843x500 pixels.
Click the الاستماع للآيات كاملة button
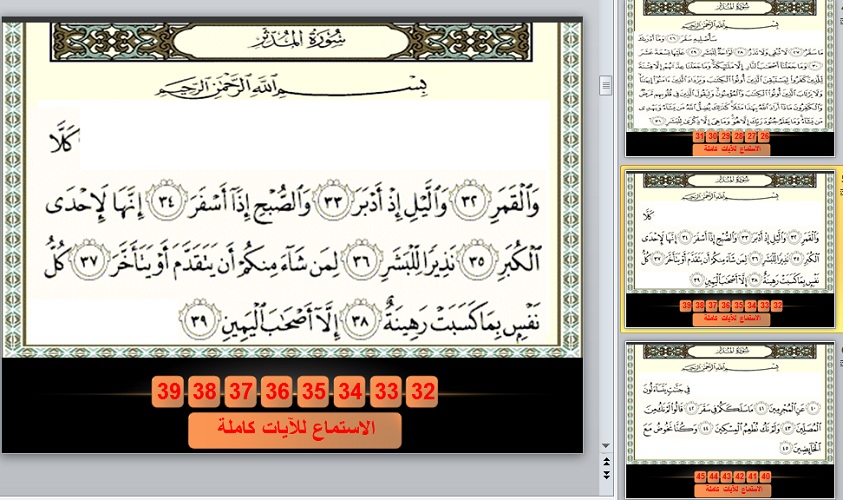click(x=295, y=430)
